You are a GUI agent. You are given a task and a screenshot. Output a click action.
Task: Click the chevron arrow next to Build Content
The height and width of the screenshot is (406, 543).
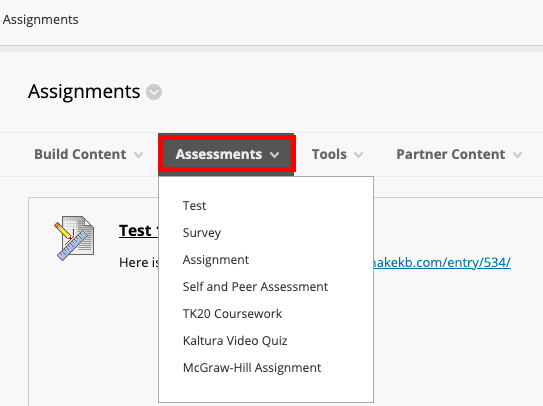139,155
